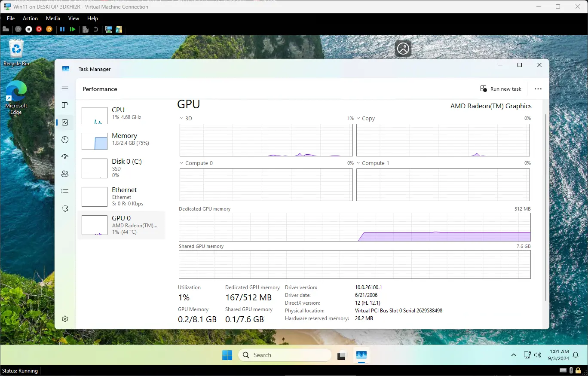Open the 3D graph engine dropdown

click(186, 119)
